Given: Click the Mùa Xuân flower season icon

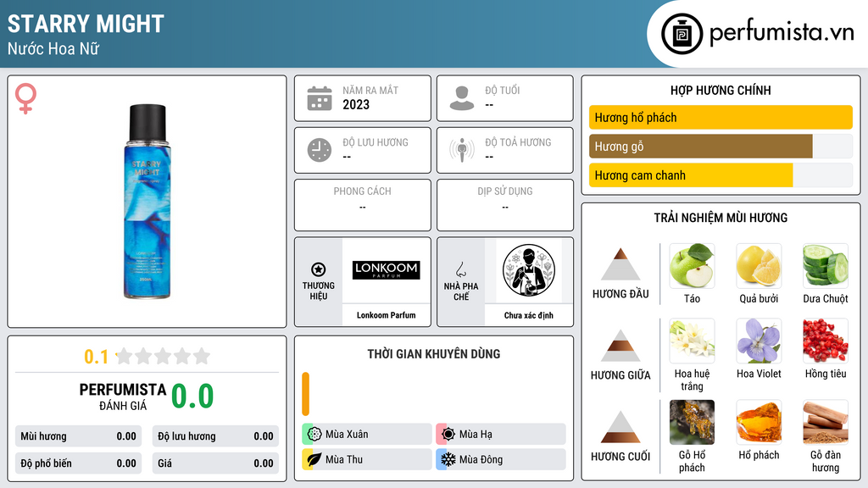Looking at the screenshot, I should [x=314, y=435].
